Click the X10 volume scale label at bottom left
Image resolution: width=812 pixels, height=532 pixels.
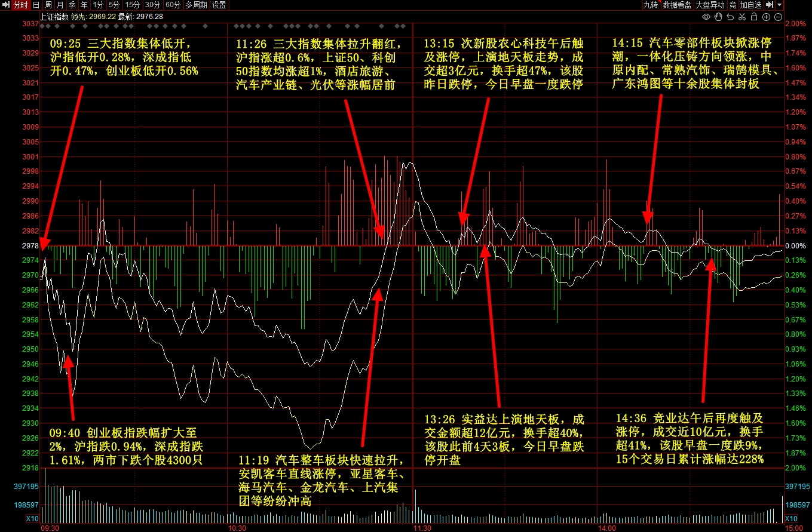(x=32, y=518)
